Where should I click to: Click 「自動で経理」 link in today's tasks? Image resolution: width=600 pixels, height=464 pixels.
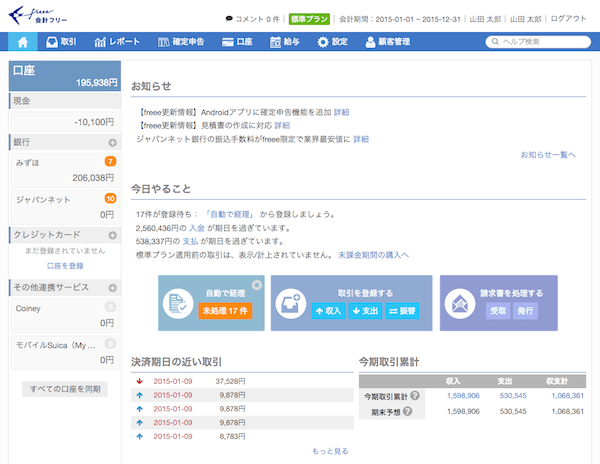pyautogui.click(x=229, y=214)
